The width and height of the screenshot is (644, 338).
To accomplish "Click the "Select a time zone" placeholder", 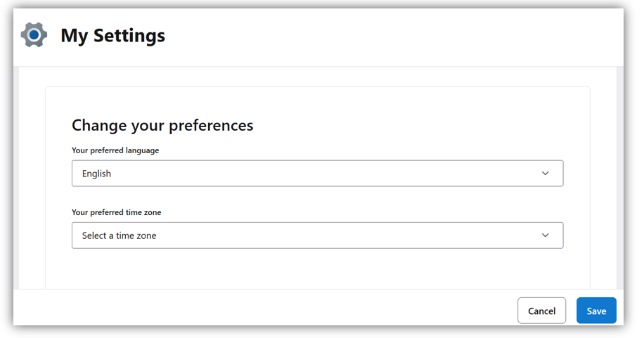I will [x=119, y=235].
